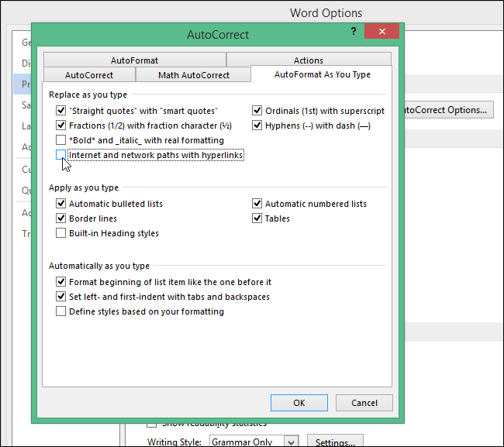
Task: Click the AutoCorrect Options button
Action: pos(445,110)
